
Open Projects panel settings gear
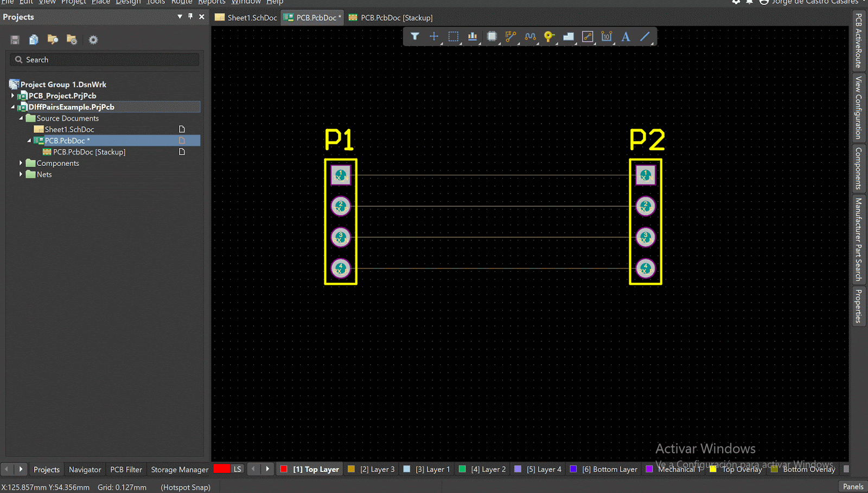coord(93,40)
